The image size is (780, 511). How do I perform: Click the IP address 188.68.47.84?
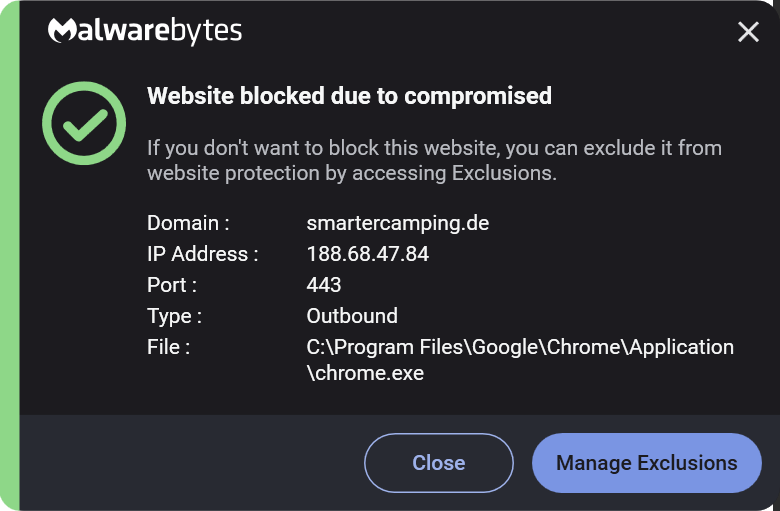coord(368,254)
